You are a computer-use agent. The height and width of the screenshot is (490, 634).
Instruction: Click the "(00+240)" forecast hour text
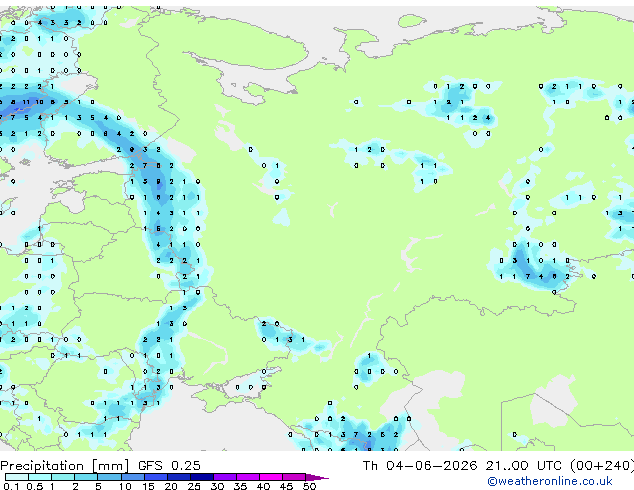click(x=602, y=466)
